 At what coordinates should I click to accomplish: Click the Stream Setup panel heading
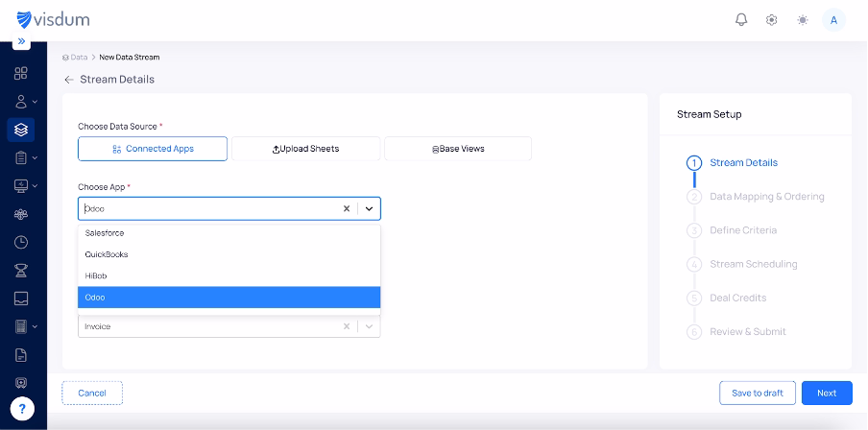pyautogui.click(x=710, y=114)
